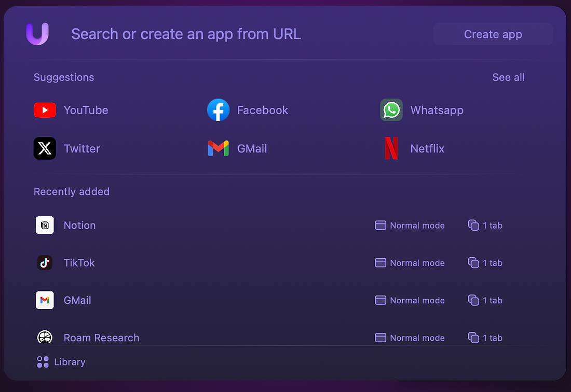Change TikTok's Normal mode setting
The height and width of the screenshot is (392, 571).
coord(410,263)
